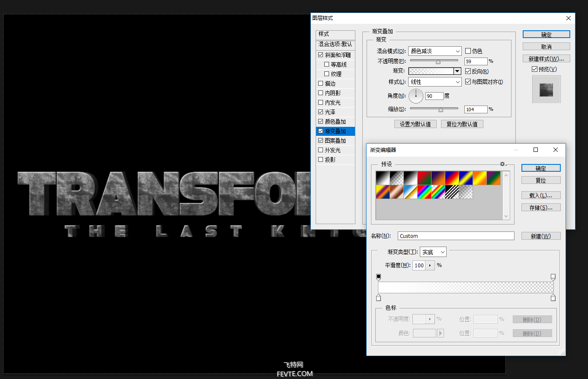Pick the gray neutral-density transparent gradient preset
This screenshot has height=379, width=588.
click(x=466, y=192)
